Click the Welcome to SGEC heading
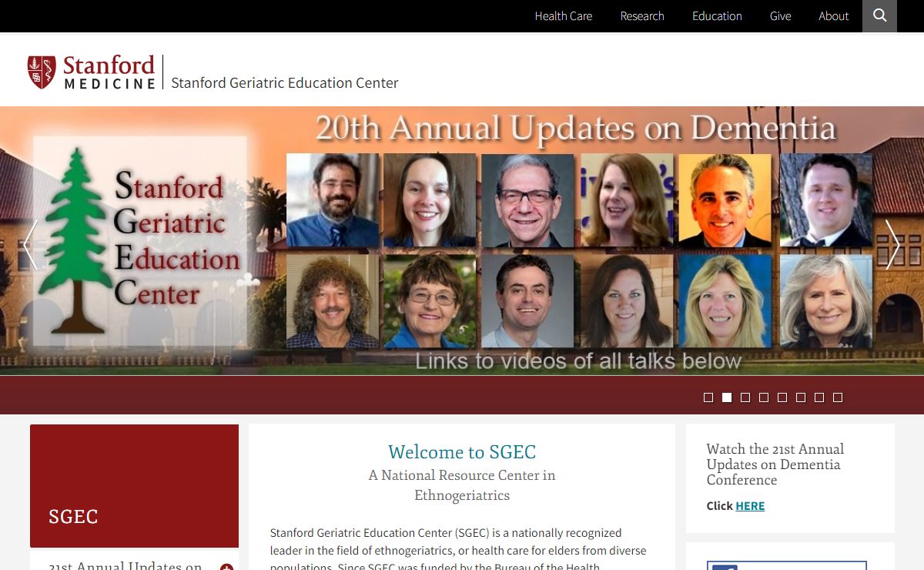 462,452
